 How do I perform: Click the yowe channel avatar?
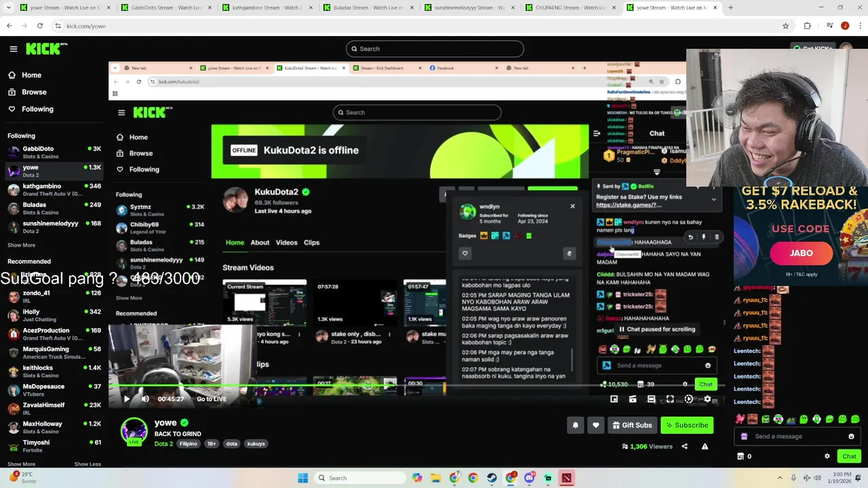click(134, 430)
